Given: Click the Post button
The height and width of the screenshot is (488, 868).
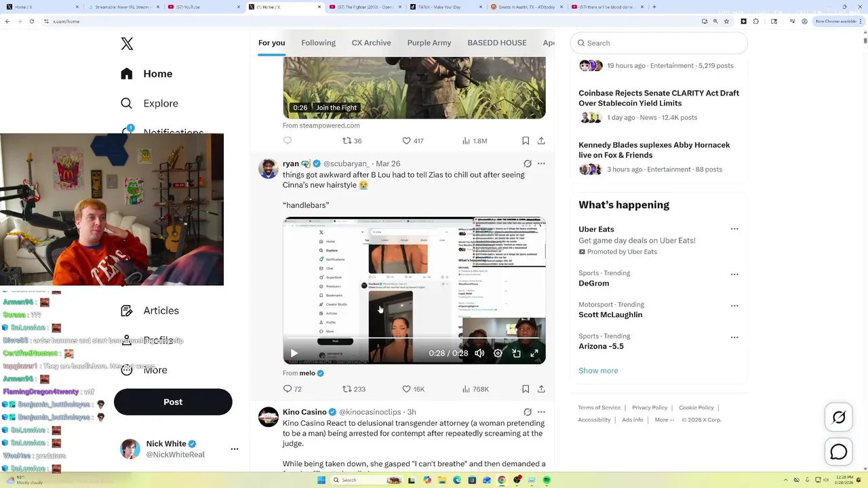Looking at the screenshot, I should (x=173, y=402).
